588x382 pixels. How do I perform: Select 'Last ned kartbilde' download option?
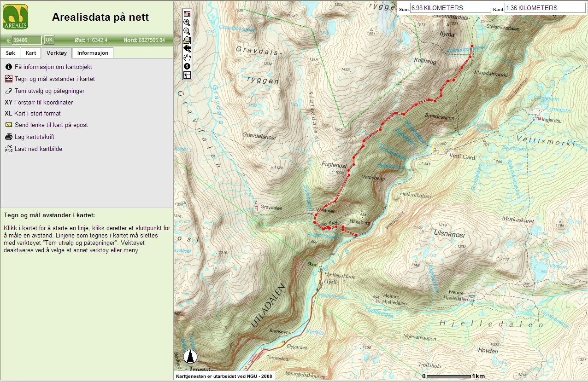click(x=38, y=149)
